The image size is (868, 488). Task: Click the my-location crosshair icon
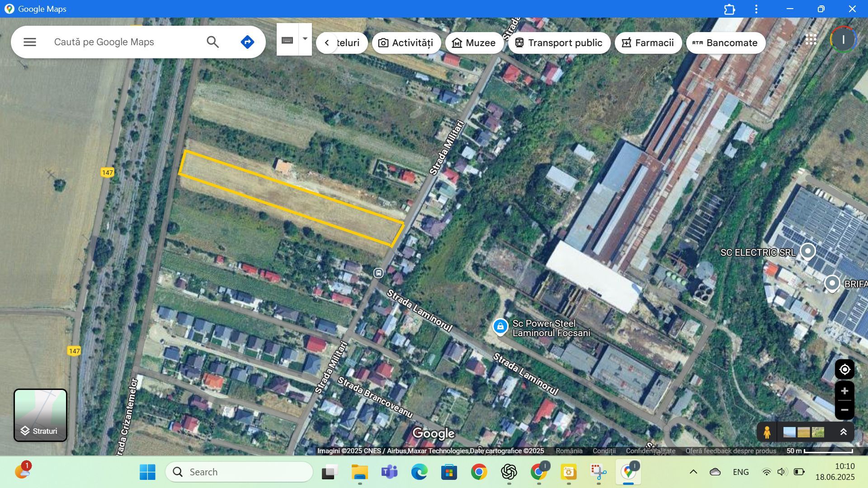coord(844,369)
